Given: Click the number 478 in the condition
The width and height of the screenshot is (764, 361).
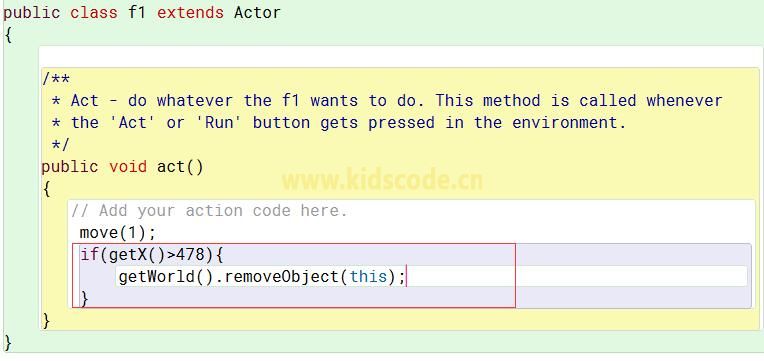Looking at the screenshot, I should (x=190, y=254).
